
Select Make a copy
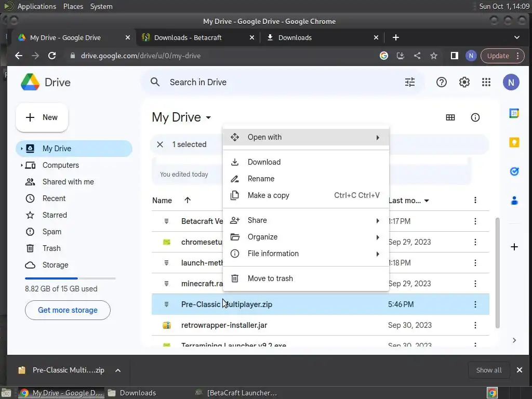305,195
